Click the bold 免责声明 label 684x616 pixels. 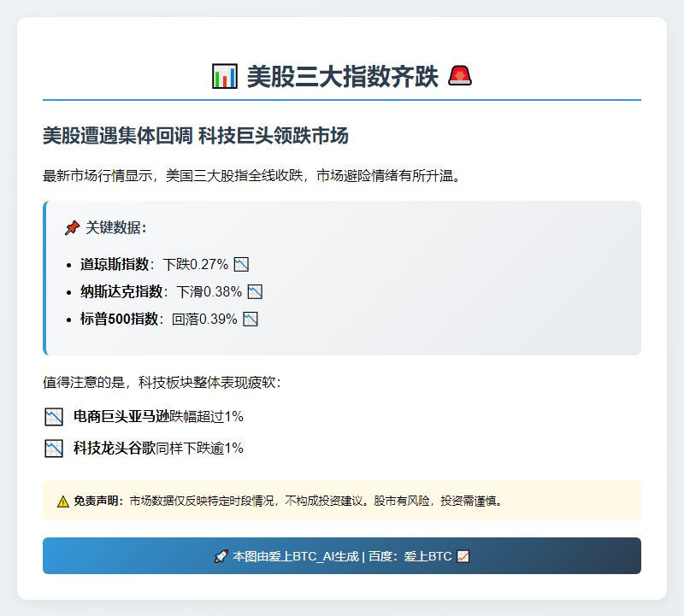98,501
